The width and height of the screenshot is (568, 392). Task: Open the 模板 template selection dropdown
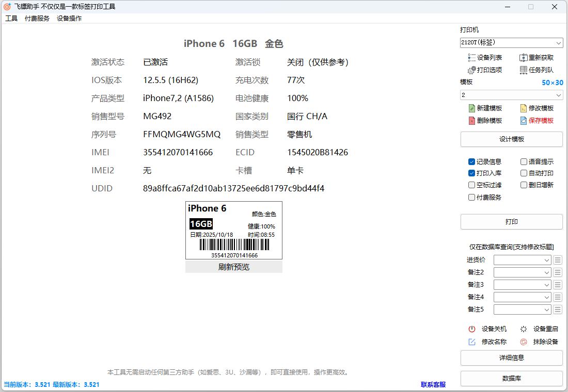click(511, 95)
